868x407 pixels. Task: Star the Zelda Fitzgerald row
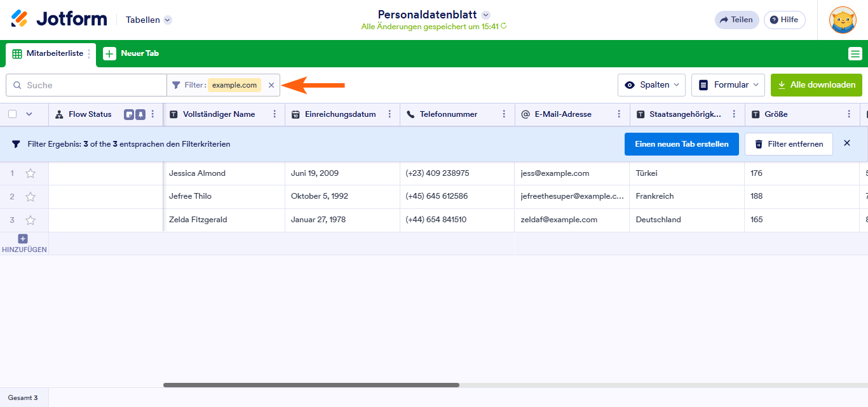click(30, 220)
